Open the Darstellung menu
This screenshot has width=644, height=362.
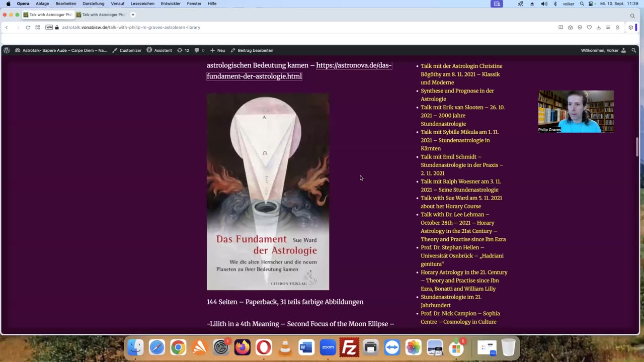pos(94,4)
